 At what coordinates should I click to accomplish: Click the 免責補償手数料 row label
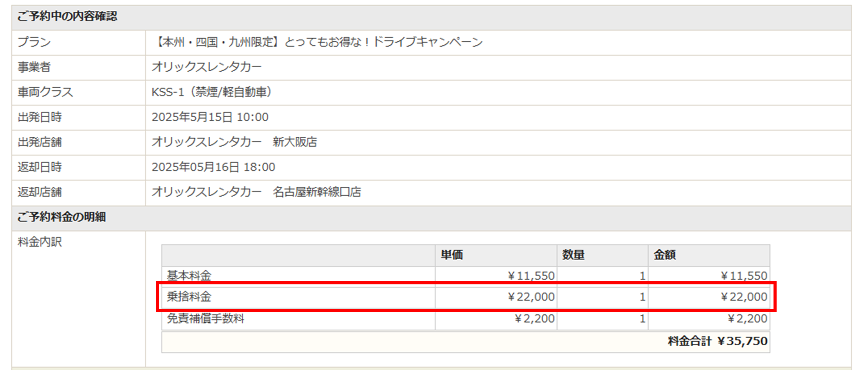click(x=205, y=318)
